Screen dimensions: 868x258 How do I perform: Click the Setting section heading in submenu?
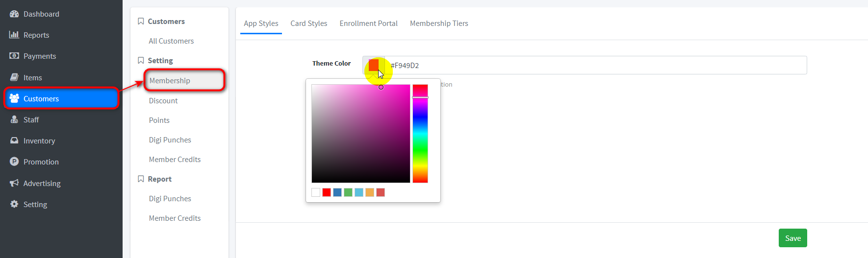coord(160,60)
